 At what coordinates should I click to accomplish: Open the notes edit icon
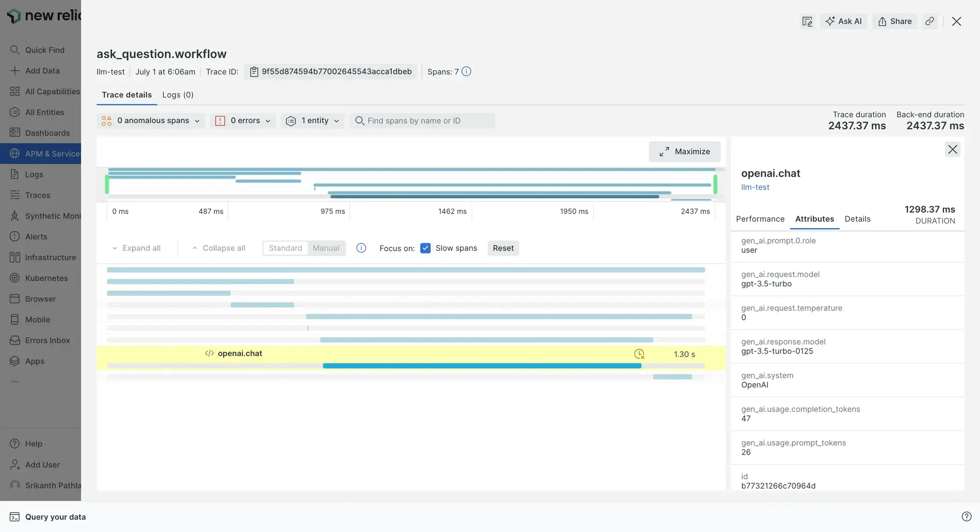pos(807,21)
